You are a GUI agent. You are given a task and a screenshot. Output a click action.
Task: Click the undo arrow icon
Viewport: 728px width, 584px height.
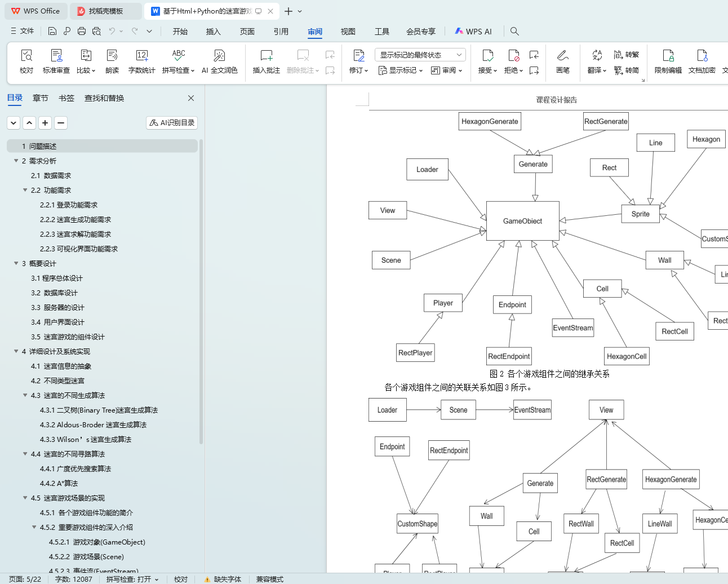[x=112, y=31]
